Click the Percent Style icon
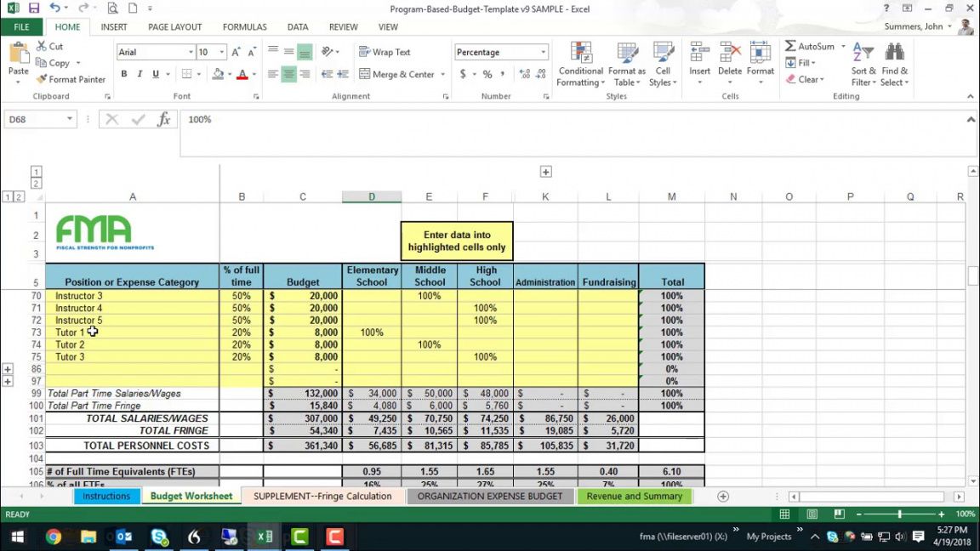The width and height of the screenshot is (980, 551). click(487, 75)
